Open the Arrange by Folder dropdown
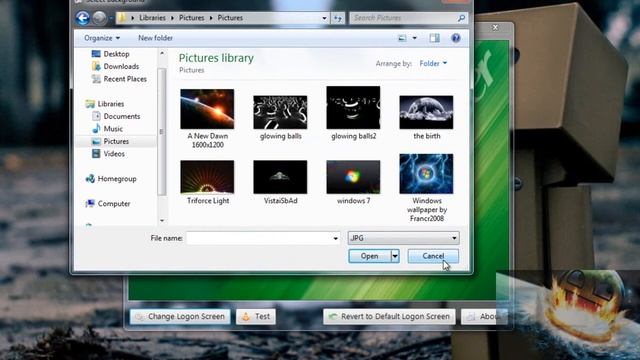Image resolution: width=640 pixels, height=360 pixels. (433, 63)
